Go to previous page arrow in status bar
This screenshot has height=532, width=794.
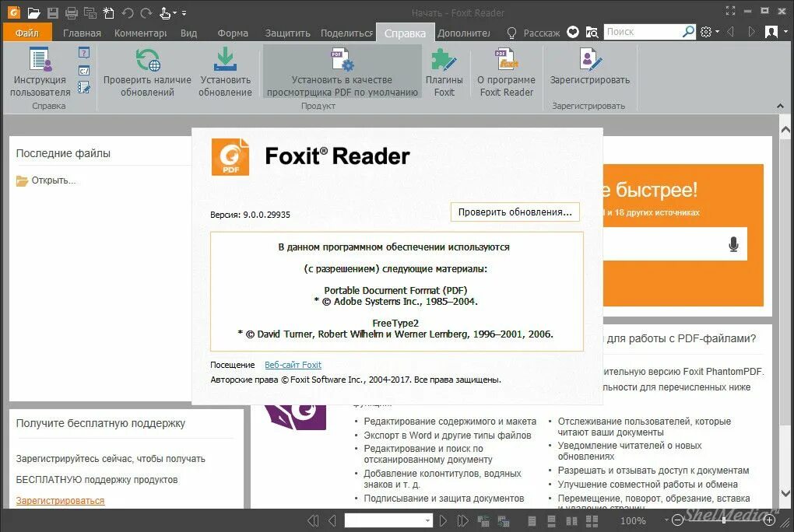[x=332, y=520]
